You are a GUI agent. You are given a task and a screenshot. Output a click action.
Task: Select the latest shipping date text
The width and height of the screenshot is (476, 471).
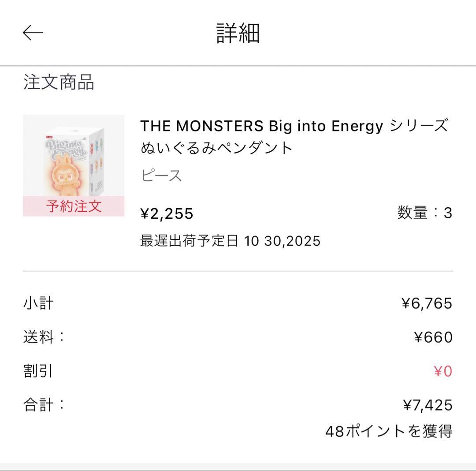[230, 241]
